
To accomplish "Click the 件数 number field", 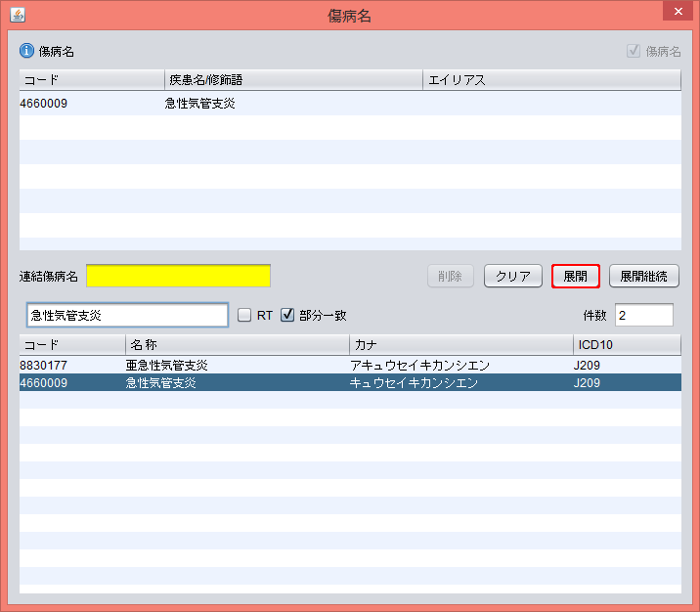I will click(643, 315).
